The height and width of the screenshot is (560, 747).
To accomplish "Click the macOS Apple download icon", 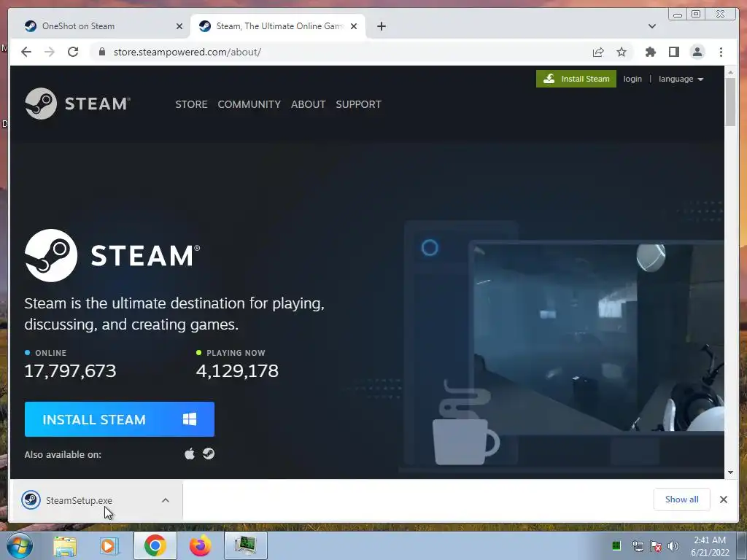I will [190, 454].
